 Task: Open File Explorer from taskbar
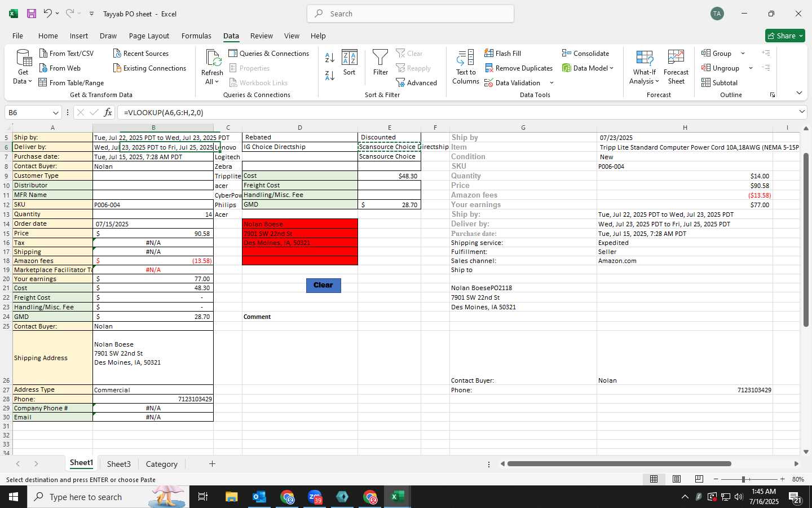(231, 497)
